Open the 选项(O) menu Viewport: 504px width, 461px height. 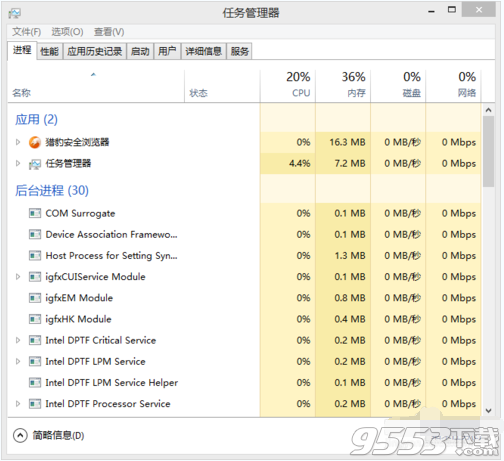[67, 32]
